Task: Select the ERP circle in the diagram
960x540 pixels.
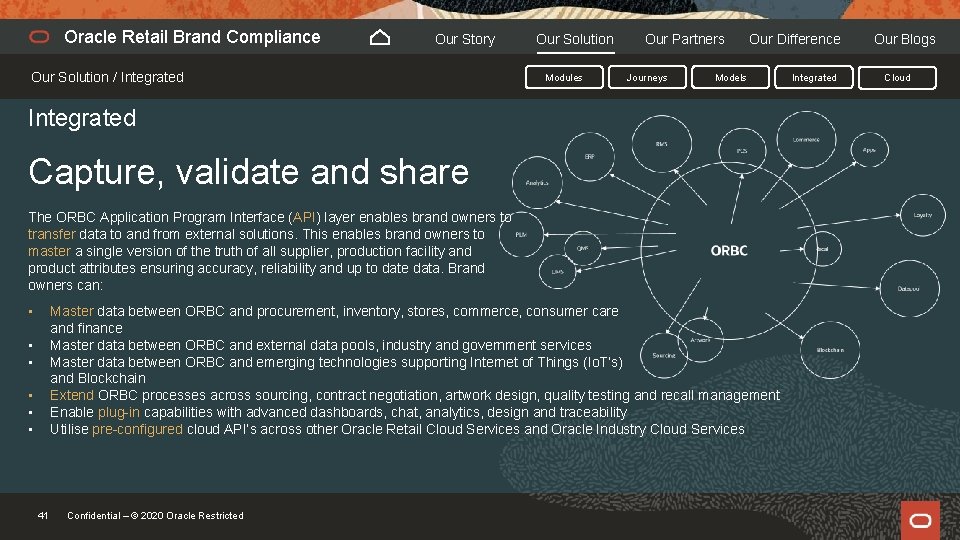Action: coord(589,156)
